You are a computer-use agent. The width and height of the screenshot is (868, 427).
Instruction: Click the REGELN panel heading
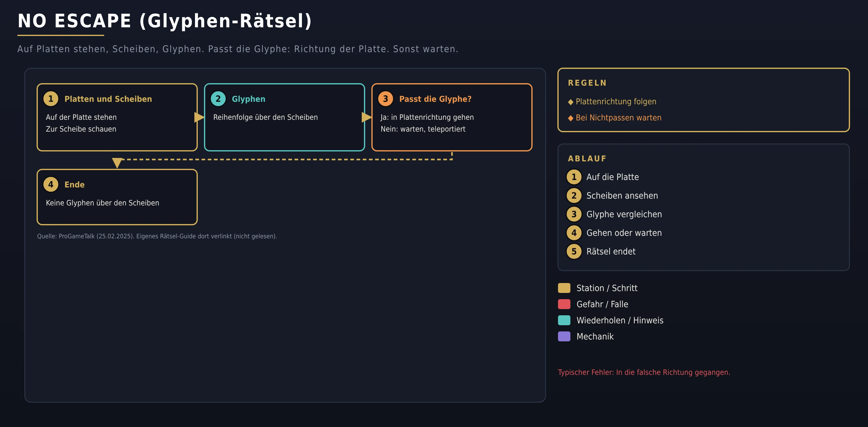point(587,83)
